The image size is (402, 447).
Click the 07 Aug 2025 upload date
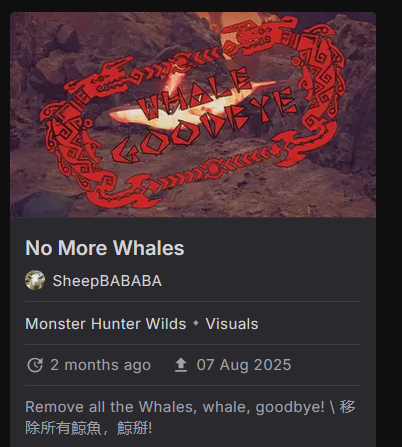[244, 365]
